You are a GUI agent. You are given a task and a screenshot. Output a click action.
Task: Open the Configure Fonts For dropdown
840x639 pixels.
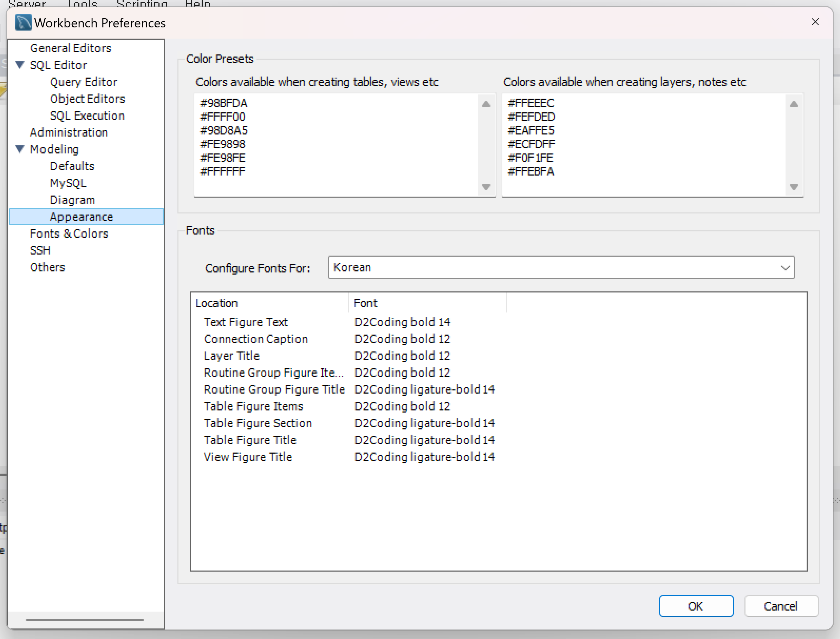pyautogui.click(x=561, y=268)
